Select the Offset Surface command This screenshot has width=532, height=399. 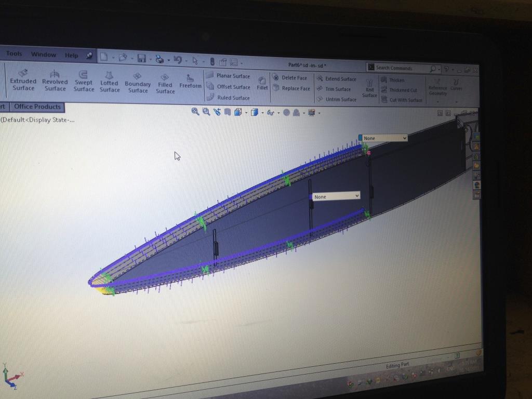pos(229,87)
